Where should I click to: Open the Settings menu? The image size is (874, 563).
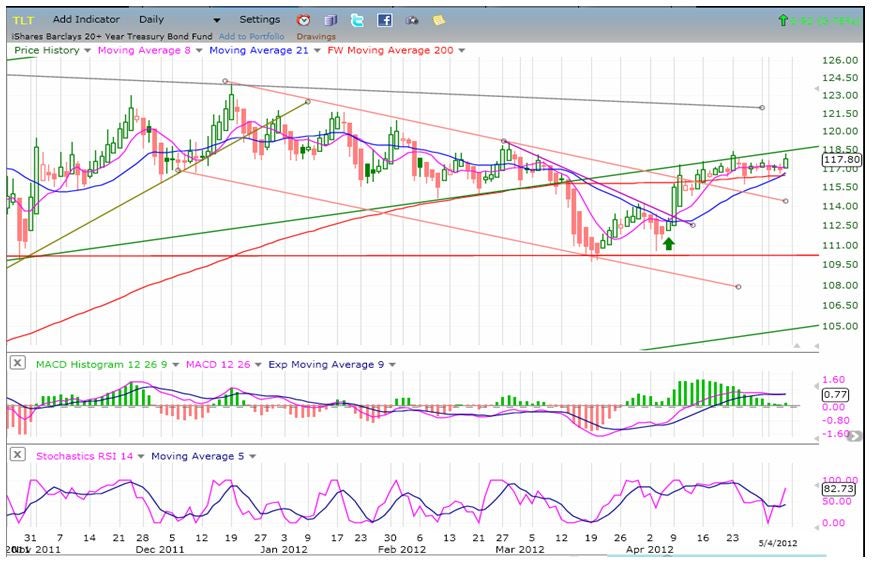click(260, 20)
